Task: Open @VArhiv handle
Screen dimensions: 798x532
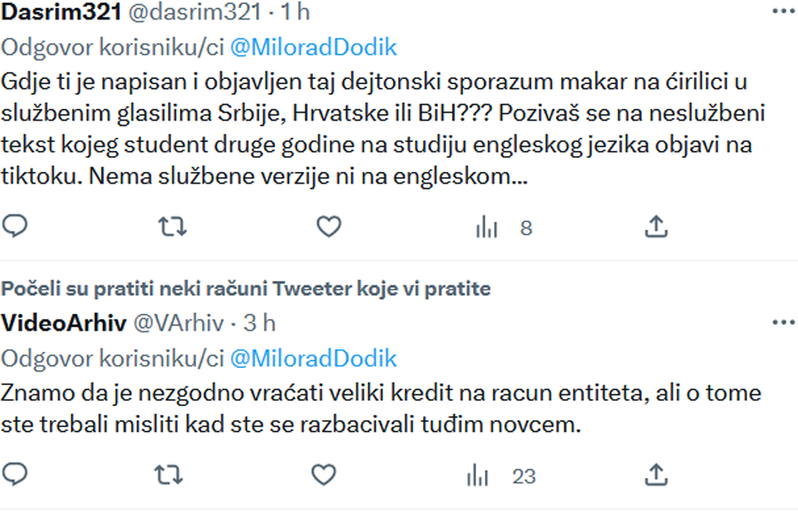Action: 178,324
